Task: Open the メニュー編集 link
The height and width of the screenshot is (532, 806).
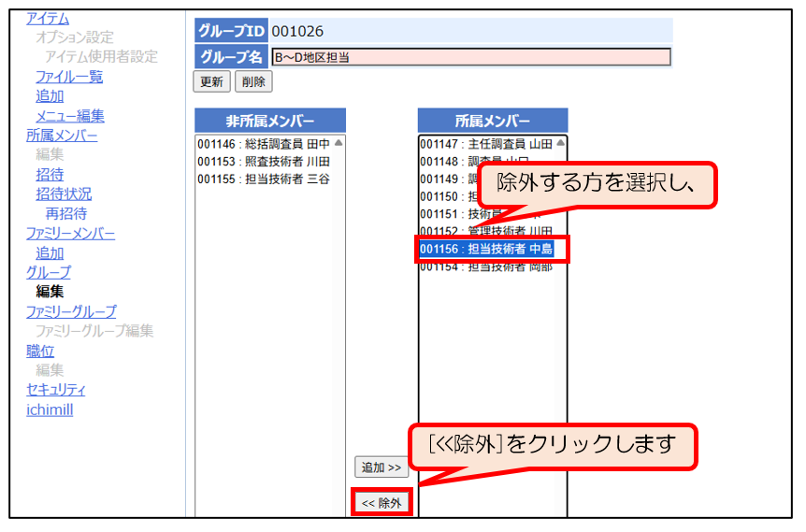Action: 70,116
